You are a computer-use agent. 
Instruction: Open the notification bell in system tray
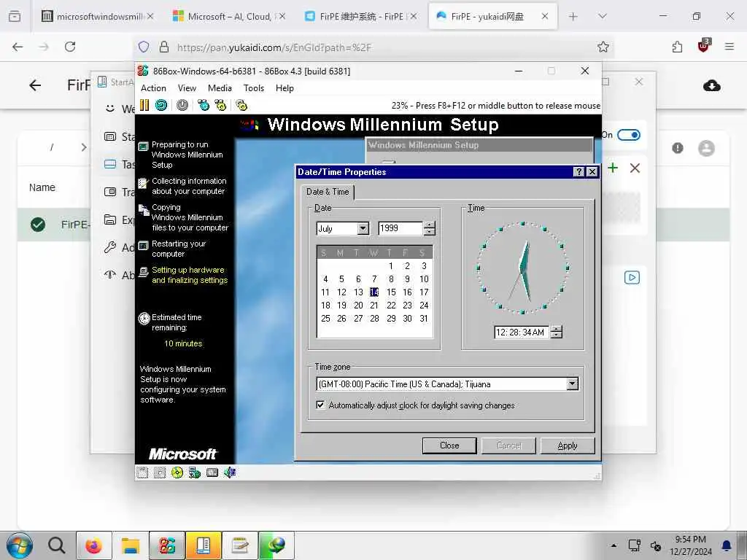pos(727,545)
